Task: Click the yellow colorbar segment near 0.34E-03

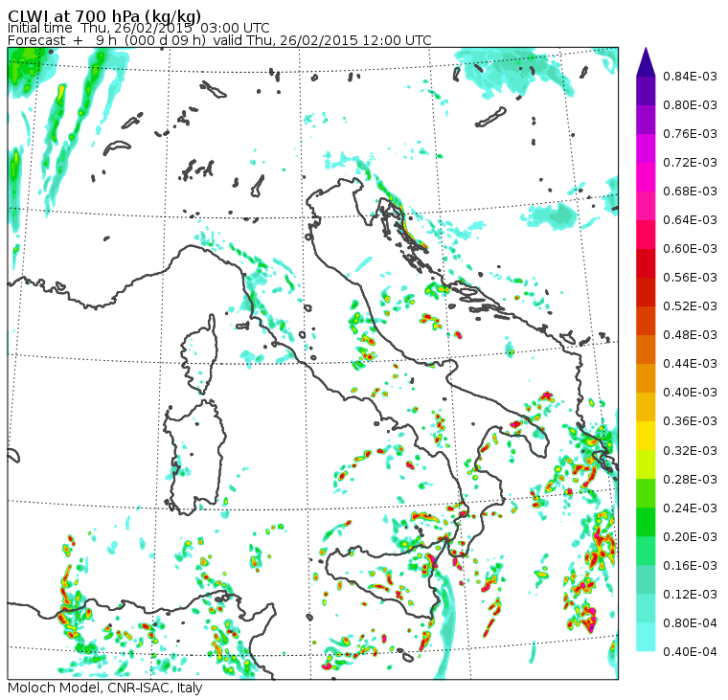Action: tap(646, 436)
